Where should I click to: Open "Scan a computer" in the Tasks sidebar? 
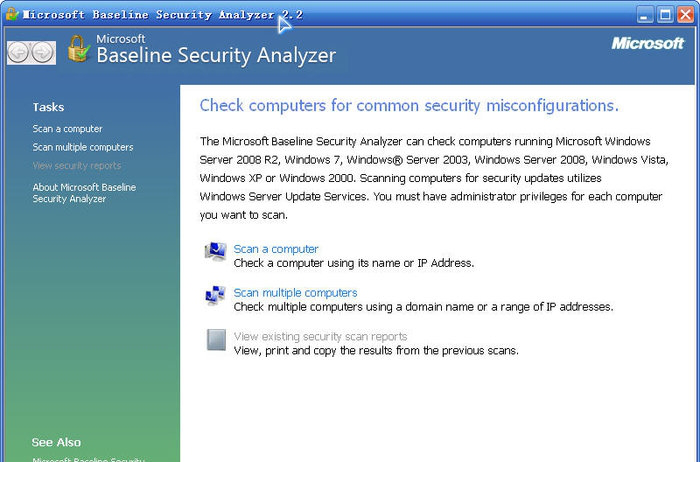click(67, 129)
